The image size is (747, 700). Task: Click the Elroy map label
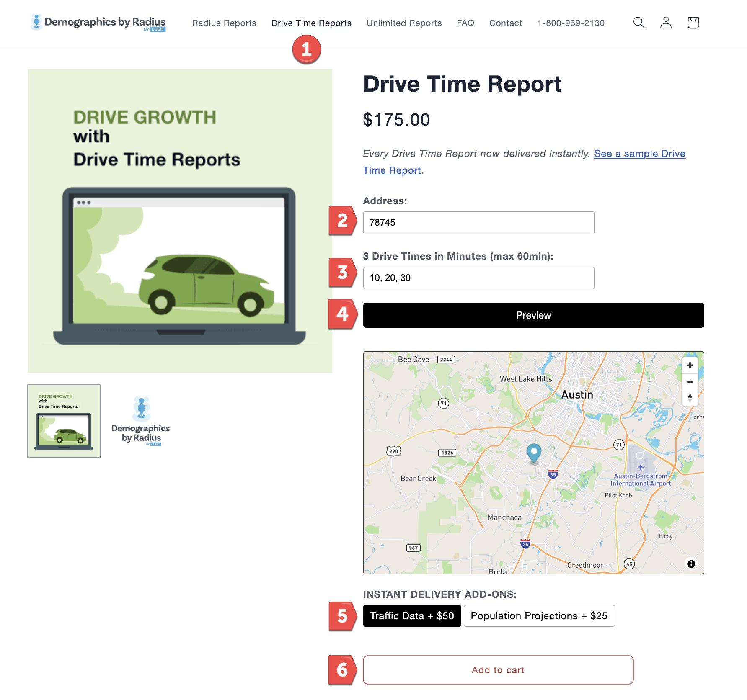(665, 536)
